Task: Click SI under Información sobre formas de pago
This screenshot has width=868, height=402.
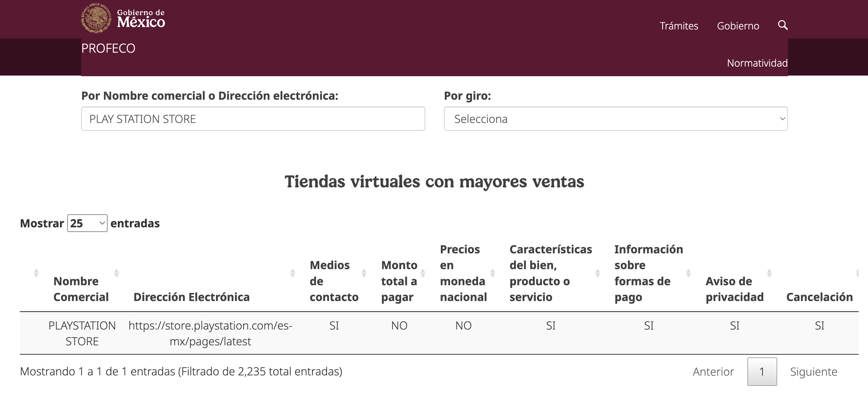Action: (649, 326)
